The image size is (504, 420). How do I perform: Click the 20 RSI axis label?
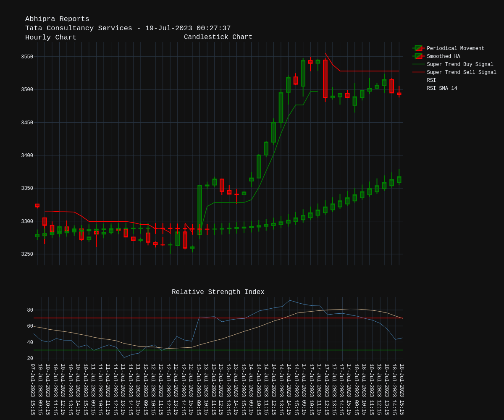coord(30,358)
